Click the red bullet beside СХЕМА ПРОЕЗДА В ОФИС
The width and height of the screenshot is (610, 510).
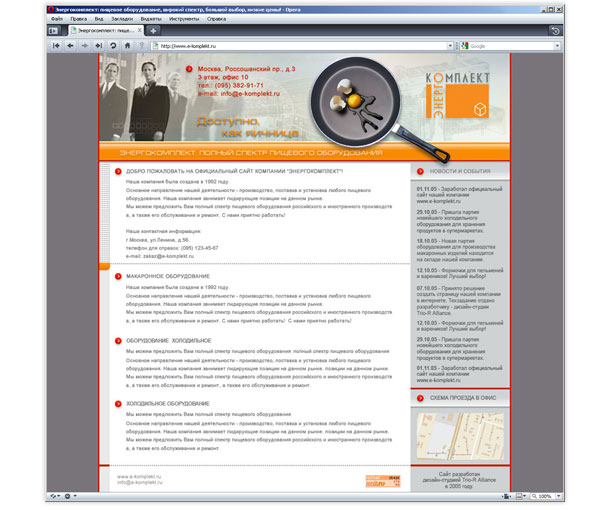(420, 398)
